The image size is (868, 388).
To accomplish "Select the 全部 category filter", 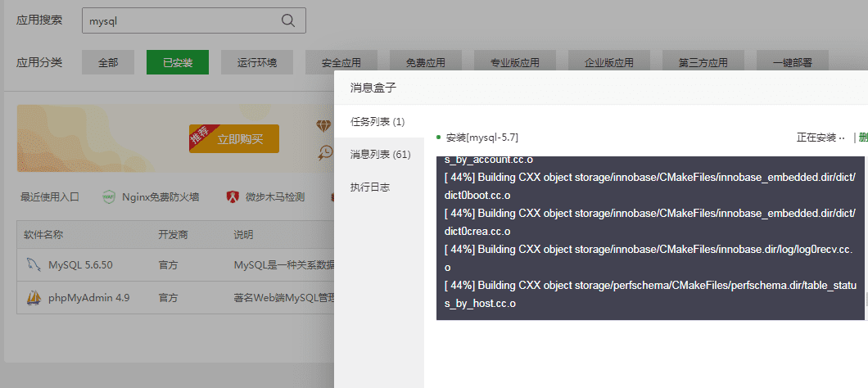I will [x=108, y=62].
